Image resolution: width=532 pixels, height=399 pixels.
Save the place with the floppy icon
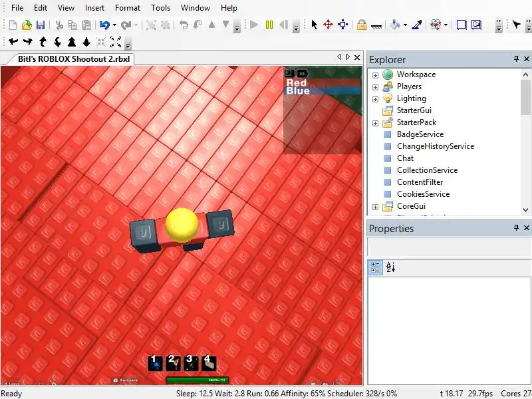click(41, 25)
